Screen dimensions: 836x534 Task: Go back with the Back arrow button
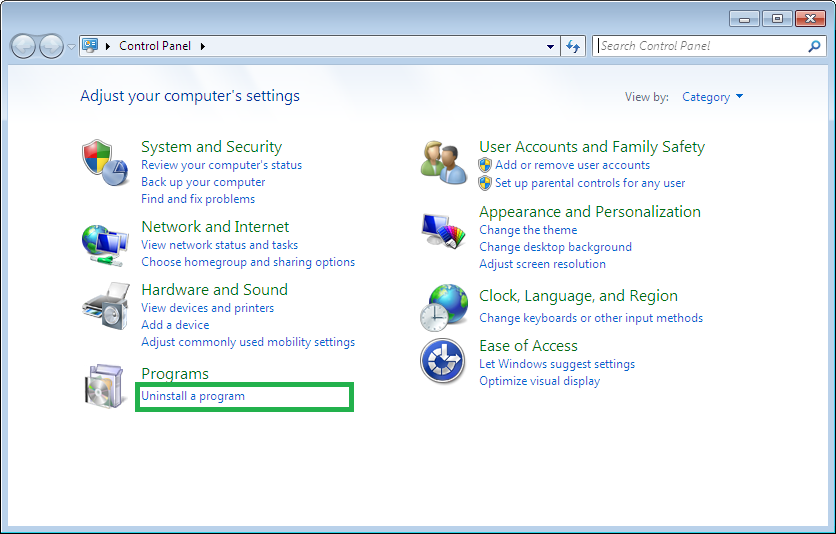(x=23, y=47)
